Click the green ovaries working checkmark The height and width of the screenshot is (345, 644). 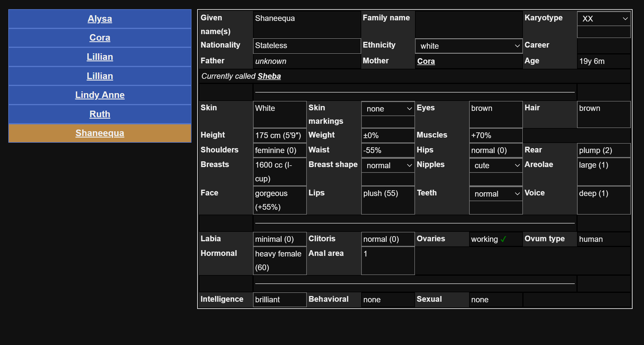point(503,239)
